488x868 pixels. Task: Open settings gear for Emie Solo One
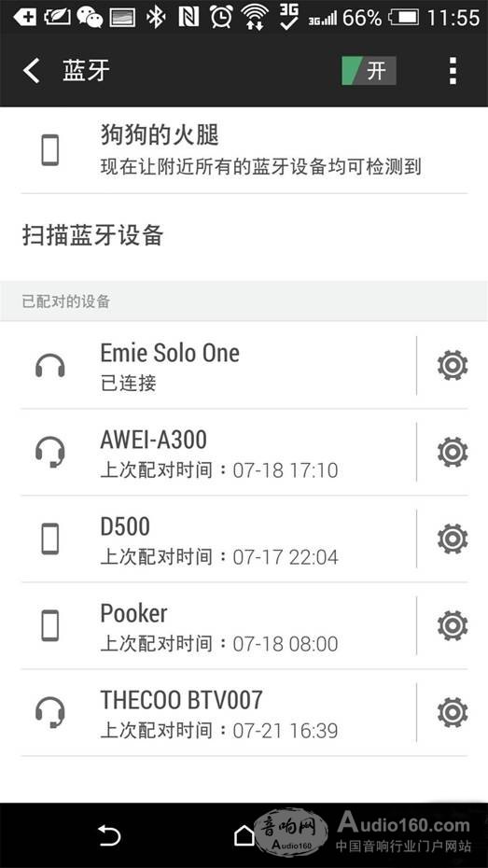452,365
